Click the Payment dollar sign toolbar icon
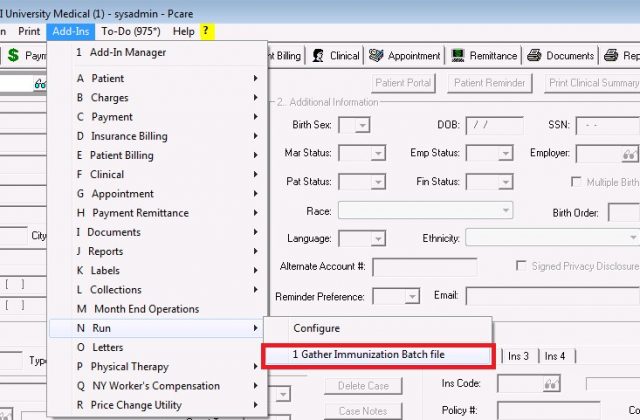 (x=13, y=56)
